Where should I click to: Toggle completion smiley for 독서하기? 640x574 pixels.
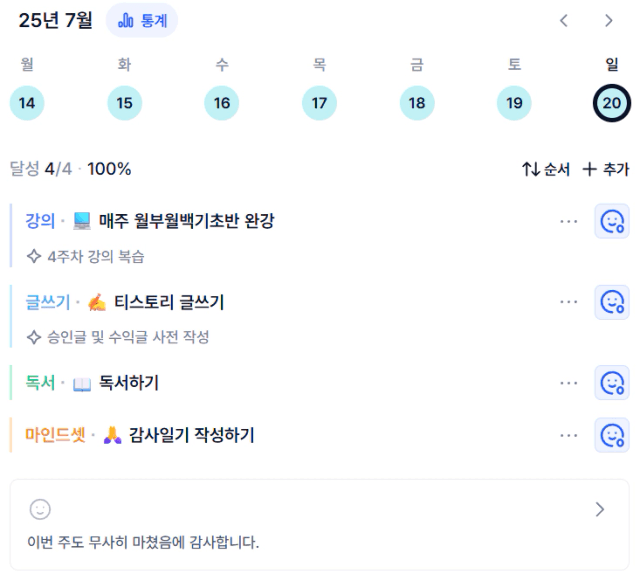[x=611, y=383]
